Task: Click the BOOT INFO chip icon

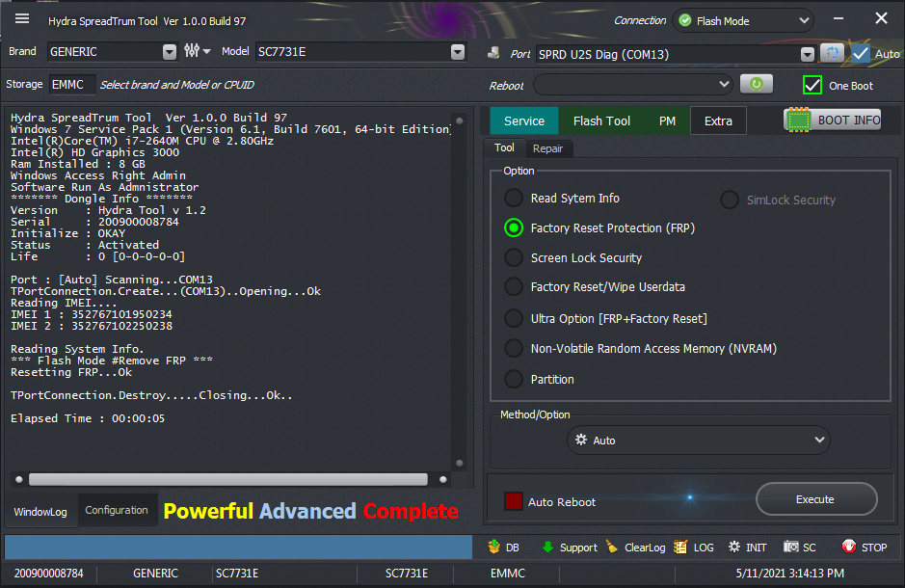Action: (x=799, y=120)
